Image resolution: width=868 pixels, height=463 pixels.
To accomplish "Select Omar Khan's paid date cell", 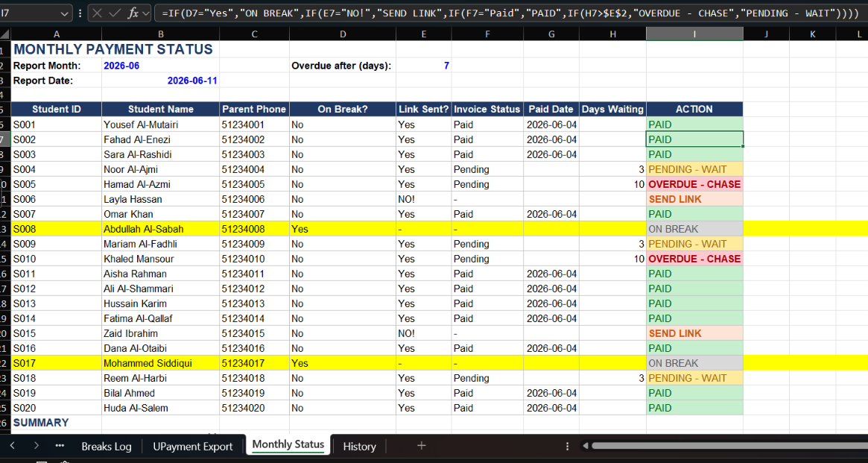I will (x=551, y=214).
